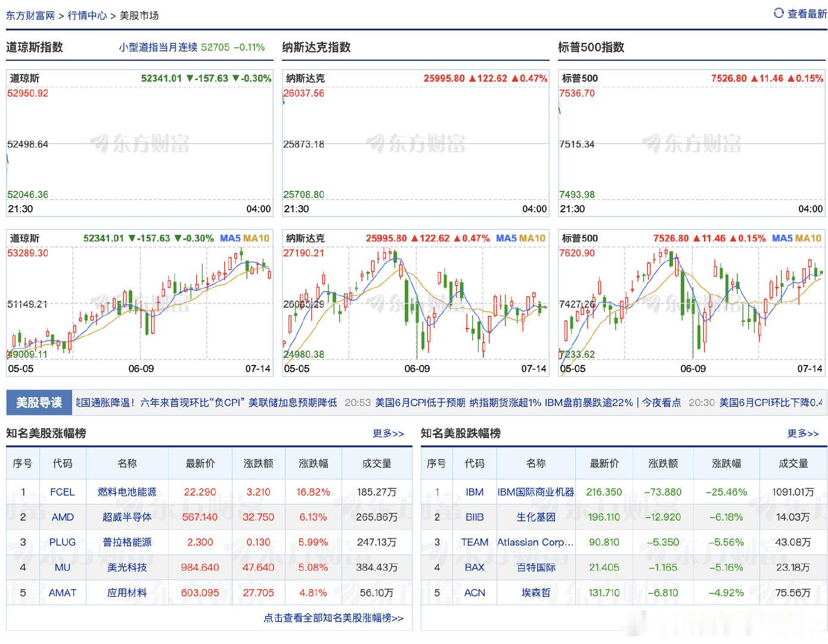Open the FCEL ticker code

coord(63,492)
